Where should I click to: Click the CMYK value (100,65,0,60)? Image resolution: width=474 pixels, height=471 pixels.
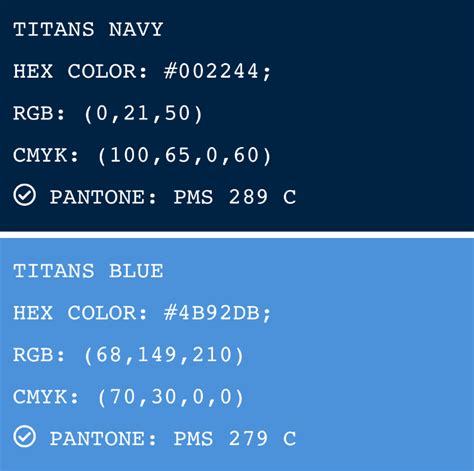(185, 156)
